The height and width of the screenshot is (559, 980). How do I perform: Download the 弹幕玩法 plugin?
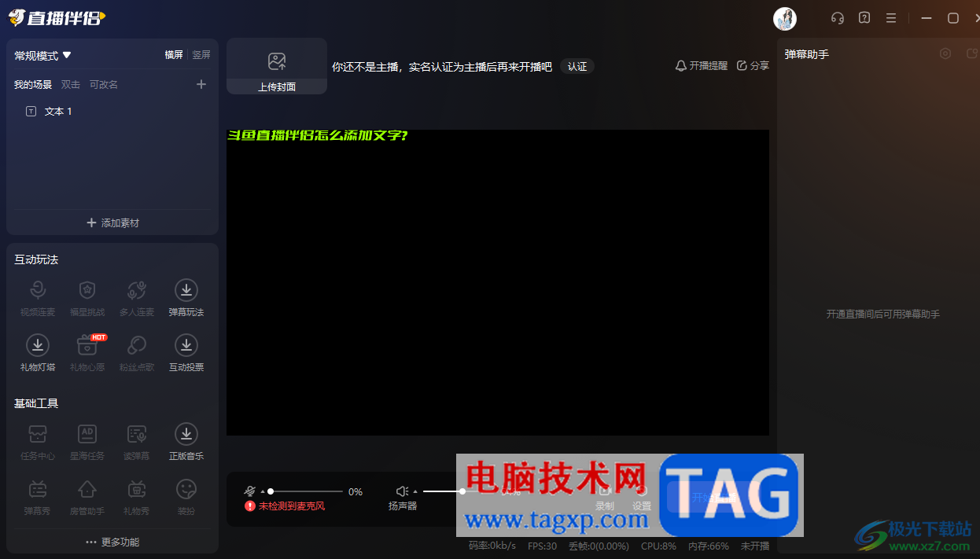pyautogui.click(x=186, y=298)
